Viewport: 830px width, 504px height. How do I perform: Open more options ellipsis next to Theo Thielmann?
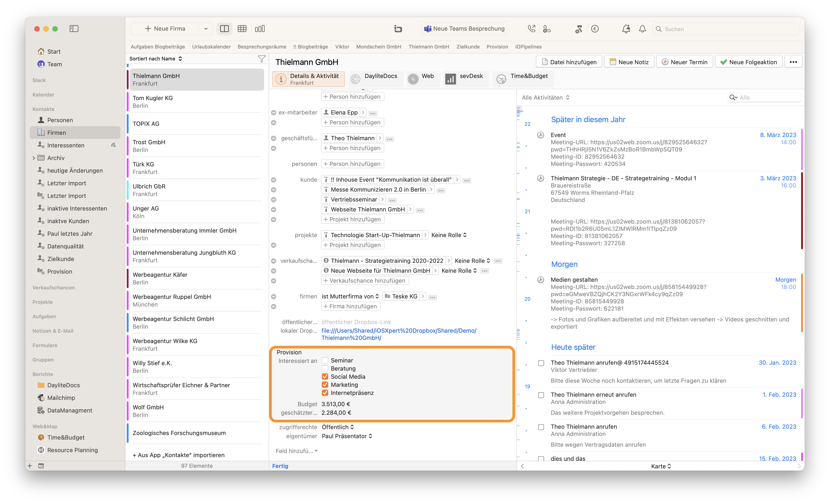click(x=390, y=139)
